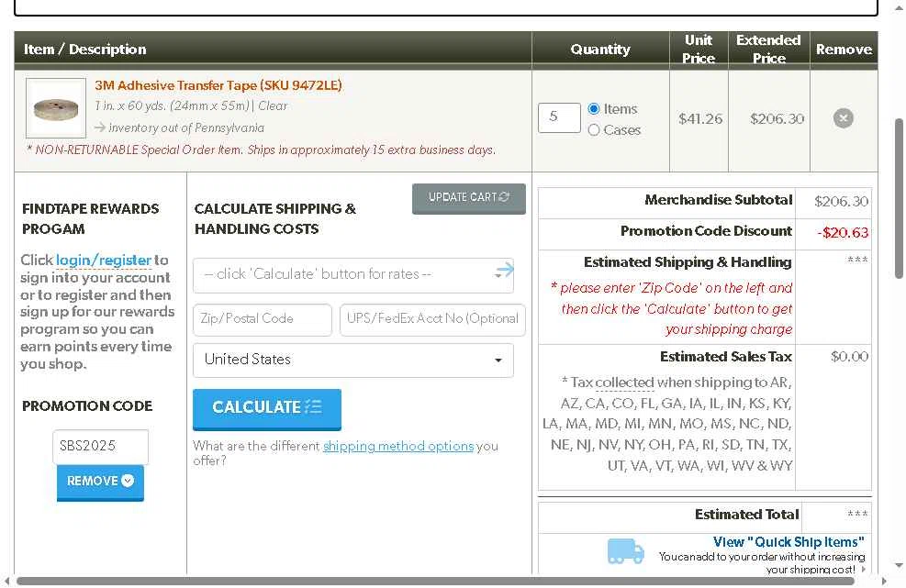906x588 pixels.
Task: Click the Estimated Total label
Action: 746,514
